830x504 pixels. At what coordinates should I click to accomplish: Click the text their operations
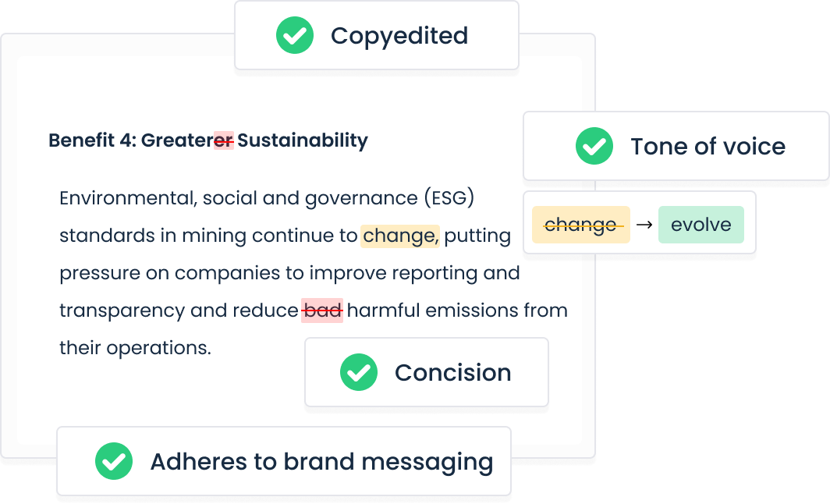(x=135, y=348)
